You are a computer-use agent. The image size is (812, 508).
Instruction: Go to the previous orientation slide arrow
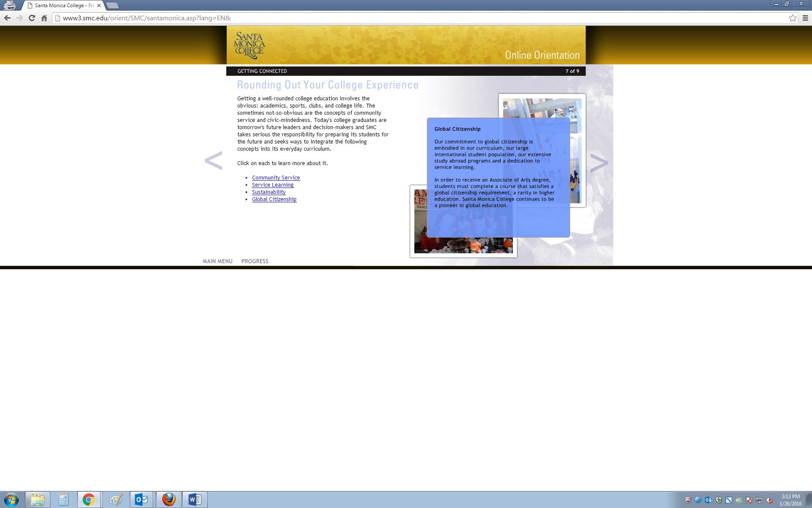(213, 161)
